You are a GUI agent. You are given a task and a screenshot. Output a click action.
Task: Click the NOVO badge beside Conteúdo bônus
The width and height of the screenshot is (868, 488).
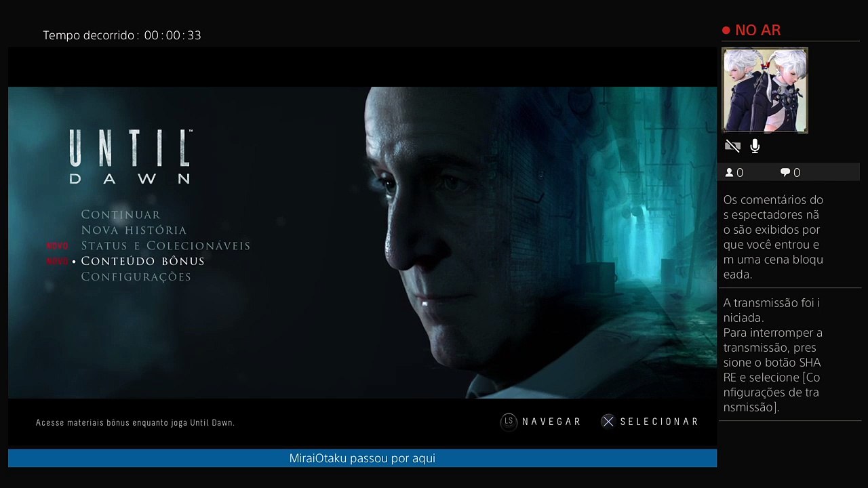point(58,261)
